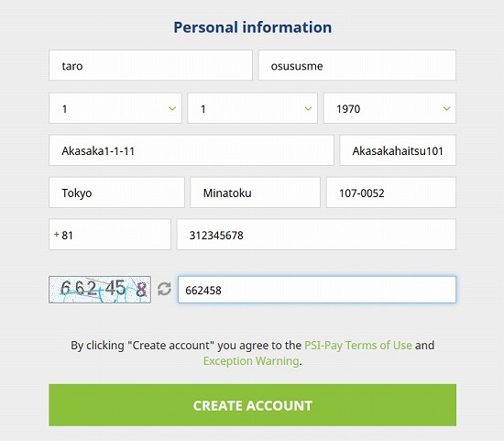Screen dimensions: 504x441
Task: Focus the phone number field 312345678
Action: click(317, 235)
